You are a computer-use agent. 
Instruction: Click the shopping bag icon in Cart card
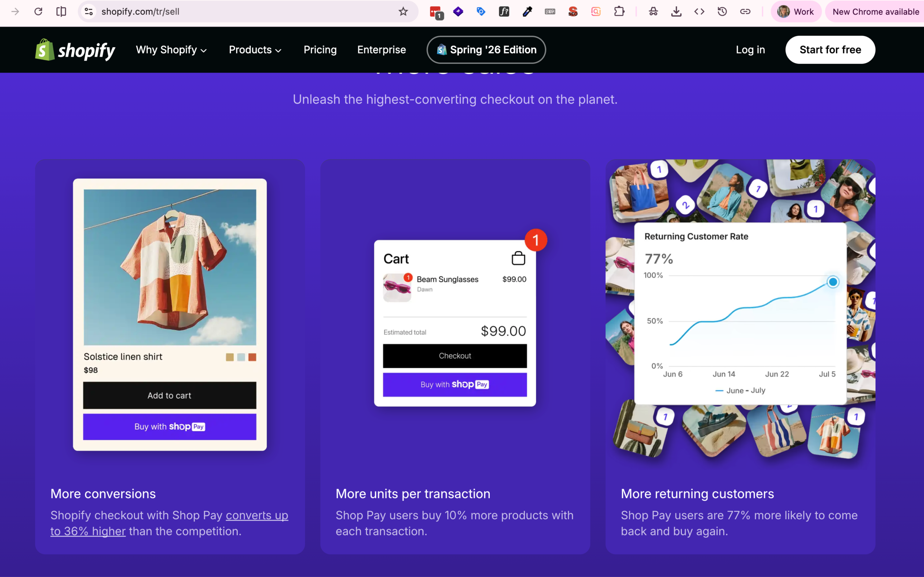tap(518, 259)
